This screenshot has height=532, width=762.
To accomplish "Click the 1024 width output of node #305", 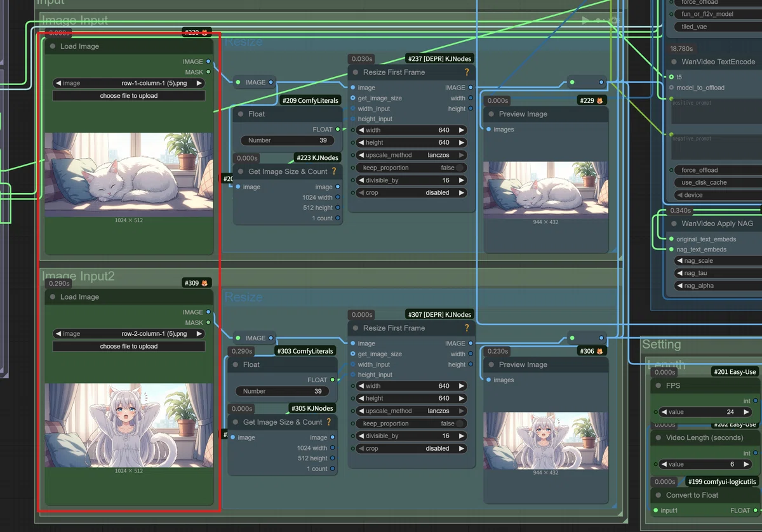I will point(333,448).
